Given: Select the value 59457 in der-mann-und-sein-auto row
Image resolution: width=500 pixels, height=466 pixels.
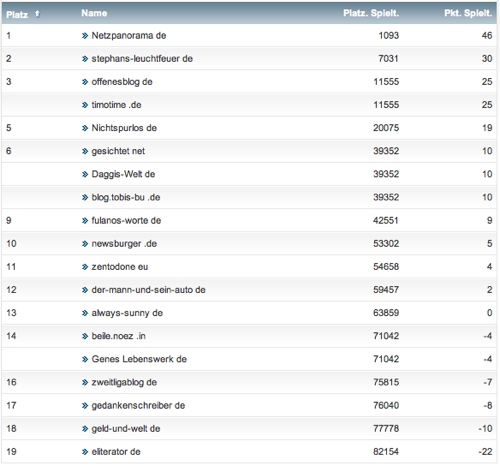Looking at the screenshot, I should click(386, 290).
